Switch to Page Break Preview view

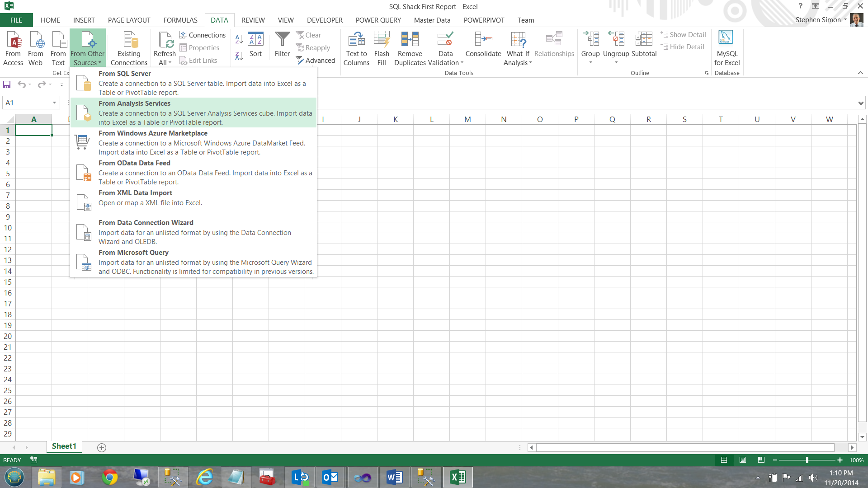tap(761, 460)
